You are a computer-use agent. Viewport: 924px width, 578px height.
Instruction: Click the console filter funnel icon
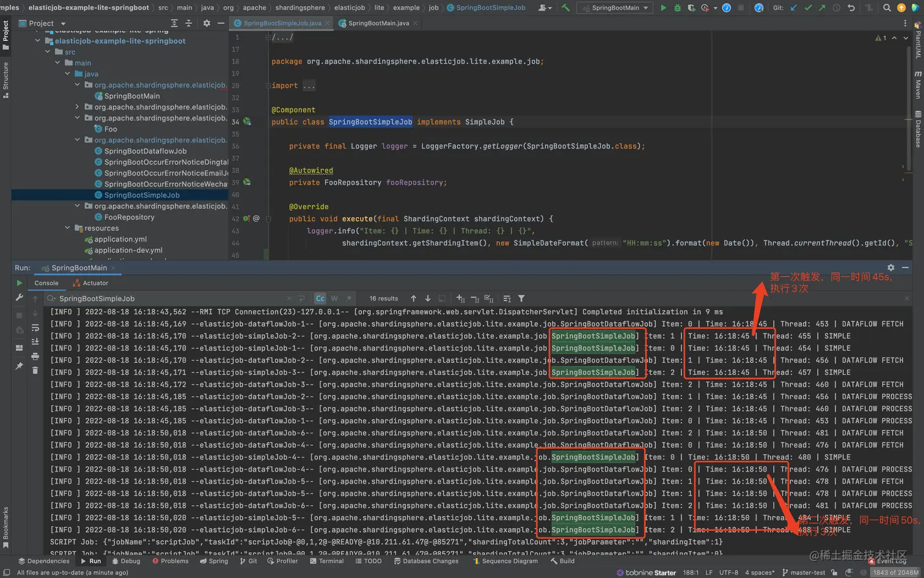(x=521, y=298)
